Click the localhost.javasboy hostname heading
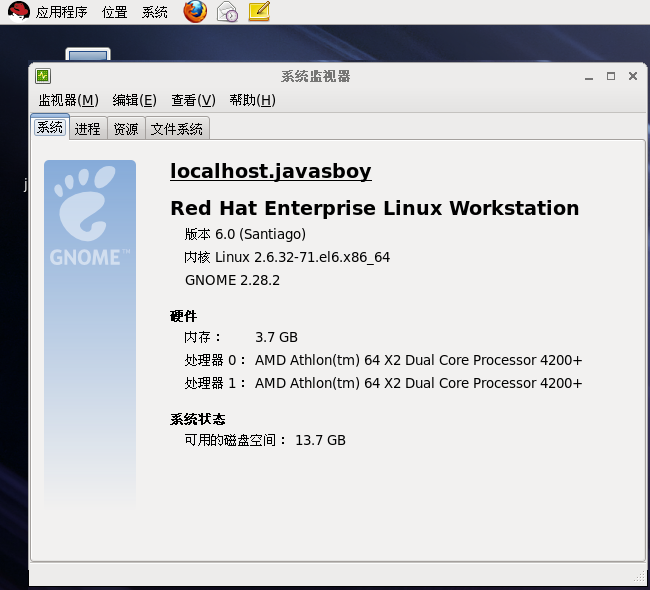 point(271,171)
